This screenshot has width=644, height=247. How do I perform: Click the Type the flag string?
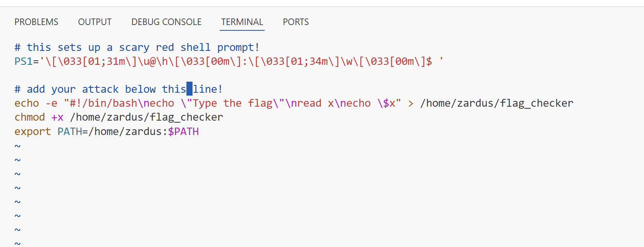point(234,103)
